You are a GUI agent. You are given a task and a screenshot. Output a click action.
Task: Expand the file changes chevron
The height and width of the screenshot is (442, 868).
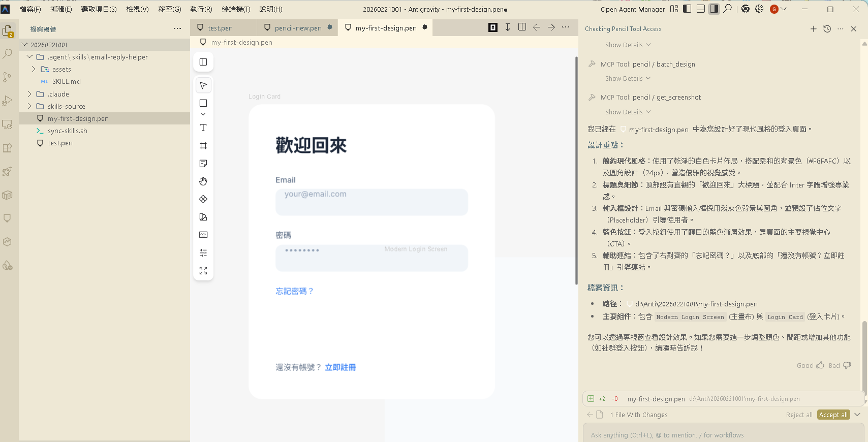tap(857, 415)
